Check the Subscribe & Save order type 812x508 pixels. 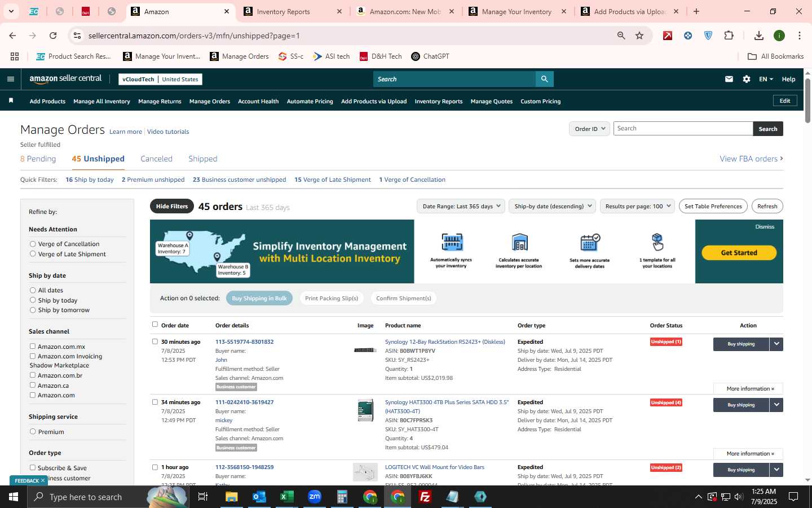[33, 467]
